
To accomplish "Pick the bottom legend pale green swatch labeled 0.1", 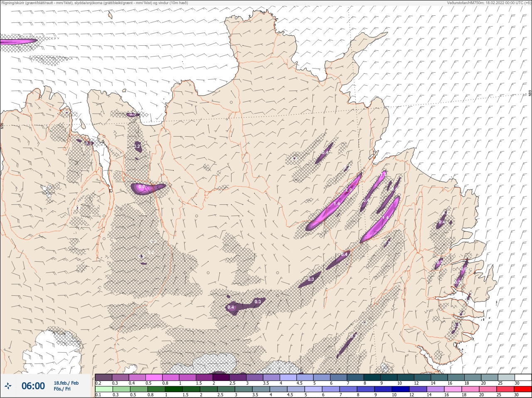I will pyautogui.click(x=103, y=389).
